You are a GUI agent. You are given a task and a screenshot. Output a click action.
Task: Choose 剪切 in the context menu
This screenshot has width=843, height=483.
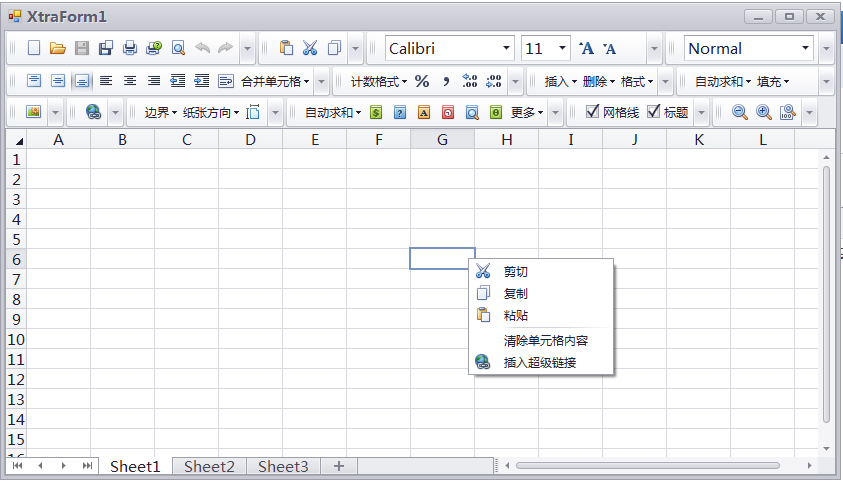541,272
